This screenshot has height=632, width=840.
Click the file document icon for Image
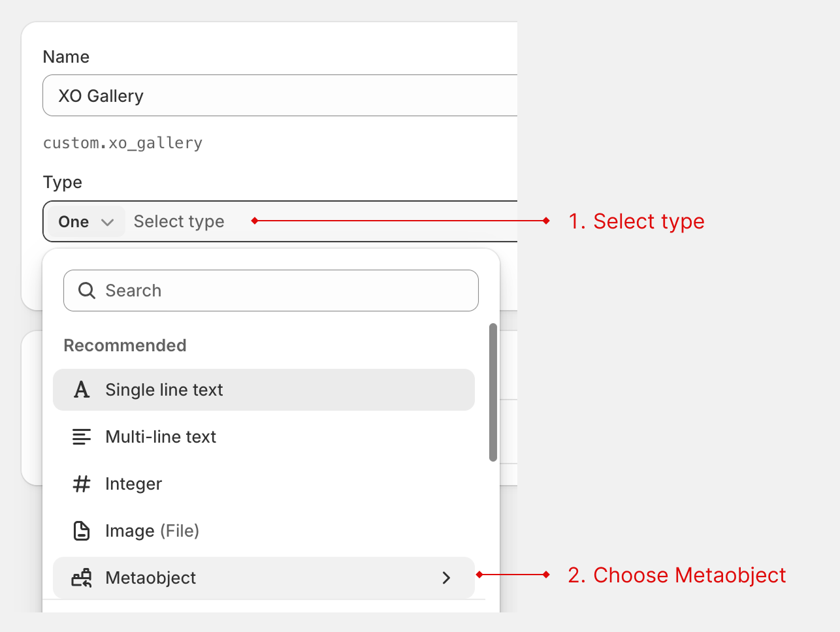coord(82,531)
